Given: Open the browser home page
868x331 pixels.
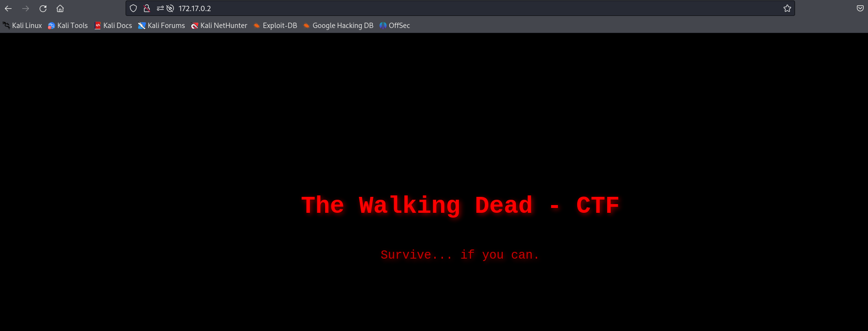Looking at the screenshot, I should (60, 9).
